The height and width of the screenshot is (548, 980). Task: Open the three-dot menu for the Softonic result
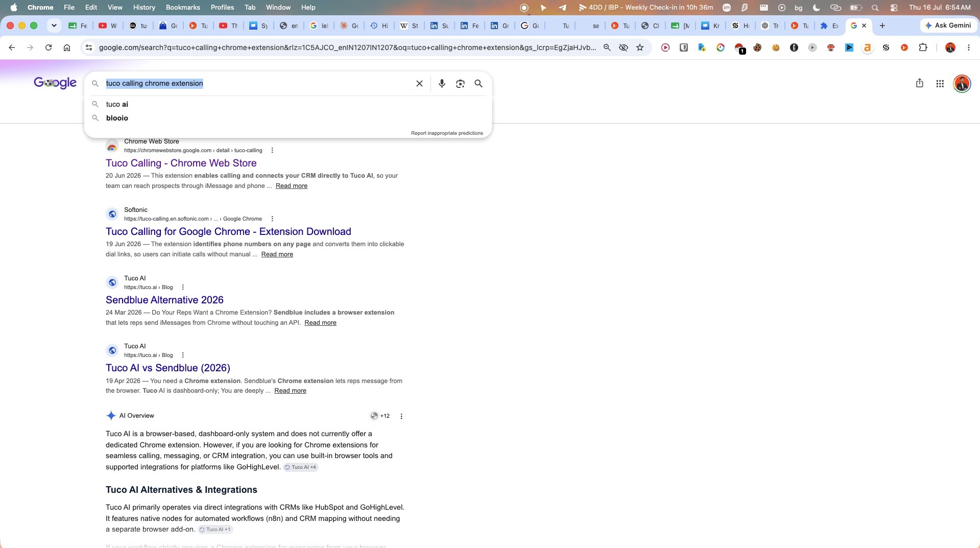pyautogui.click(x=272, y=219)
